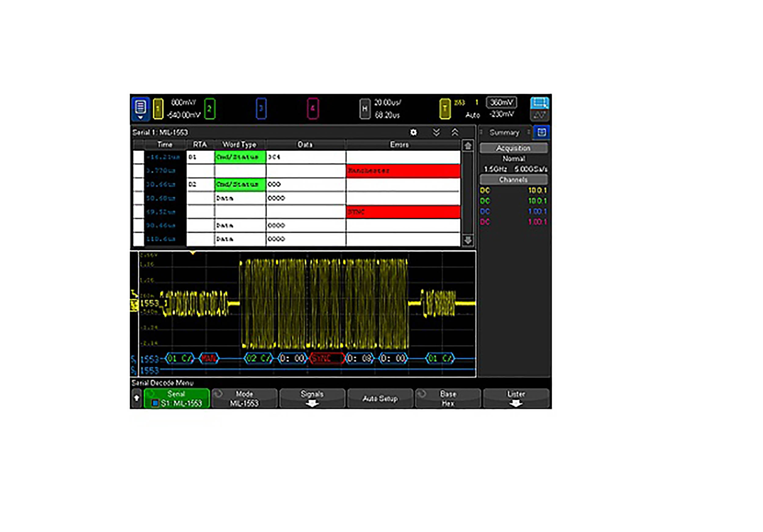This screenshot has height=532, width=763.
Task: Select the Serial S1: MIL-1553 softkey
Action: (x=176, y=398)
